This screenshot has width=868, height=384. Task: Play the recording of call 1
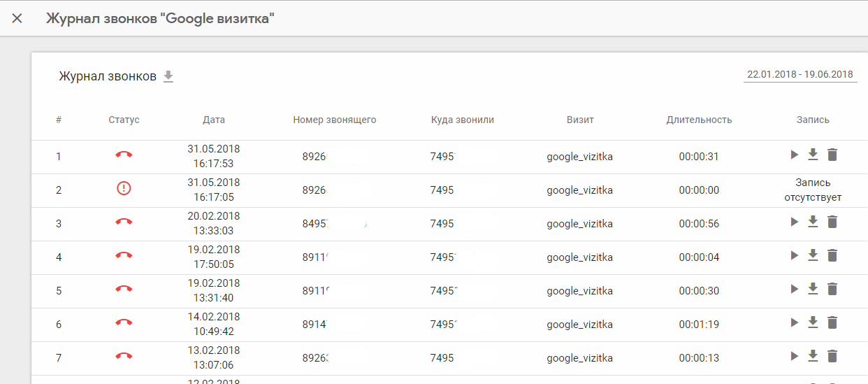point(794,155)
